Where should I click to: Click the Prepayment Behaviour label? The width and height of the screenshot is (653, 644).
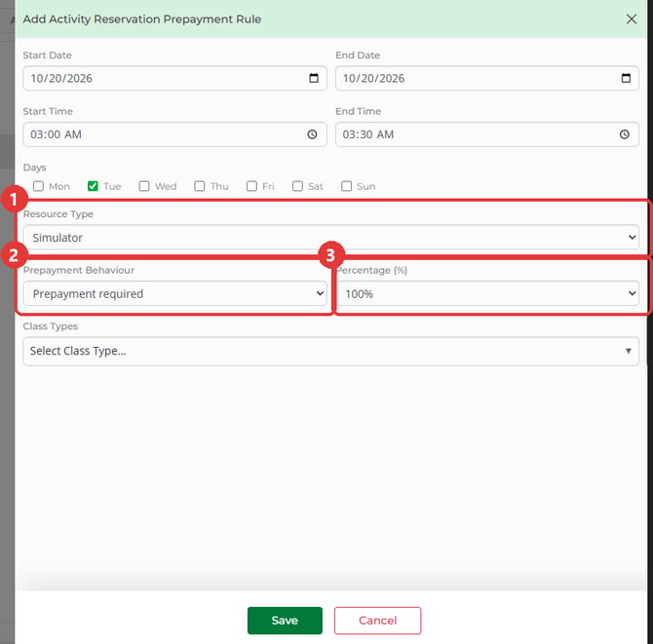click(79, 270)
